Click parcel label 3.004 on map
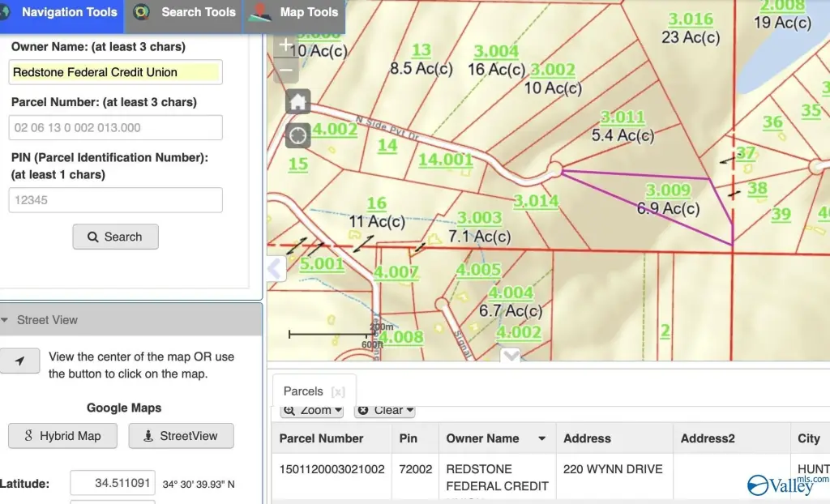This screenshot has height=504, width=830. 496,51
